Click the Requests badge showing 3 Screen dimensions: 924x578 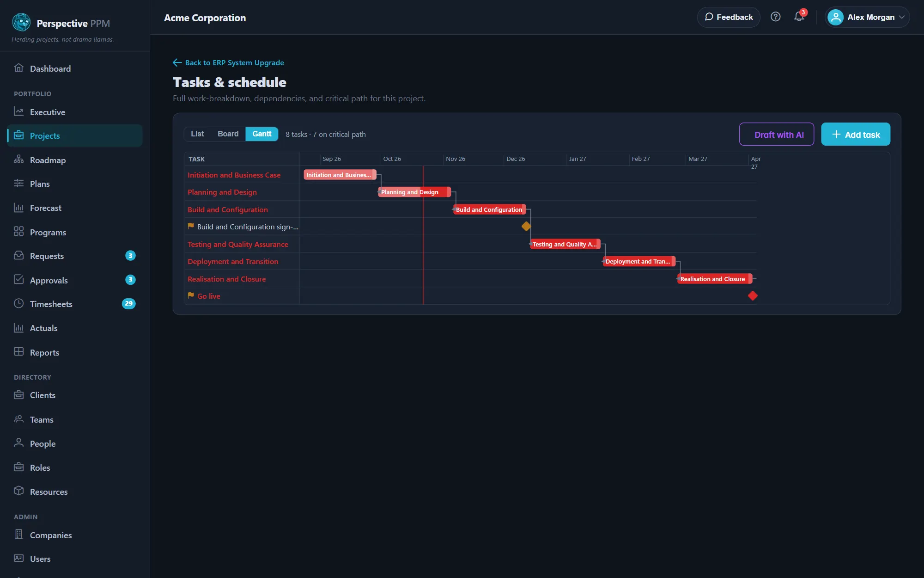130,255
